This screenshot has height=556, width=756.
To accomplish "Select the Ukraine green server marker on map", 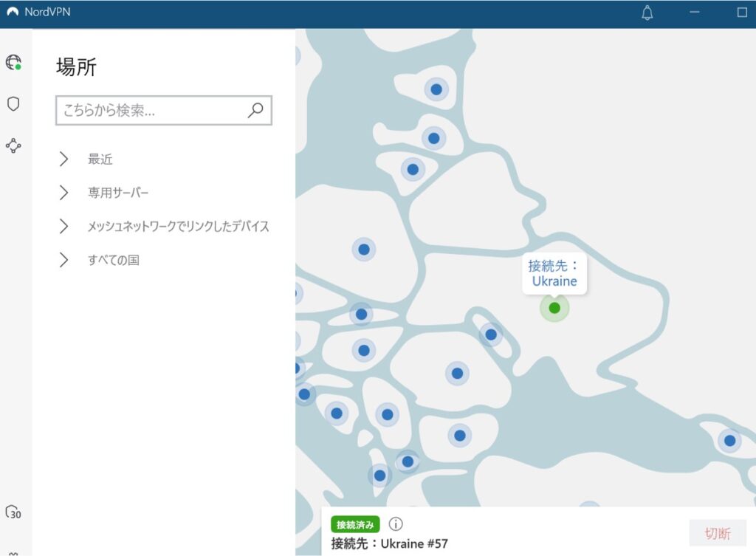I will click(554, 308).
